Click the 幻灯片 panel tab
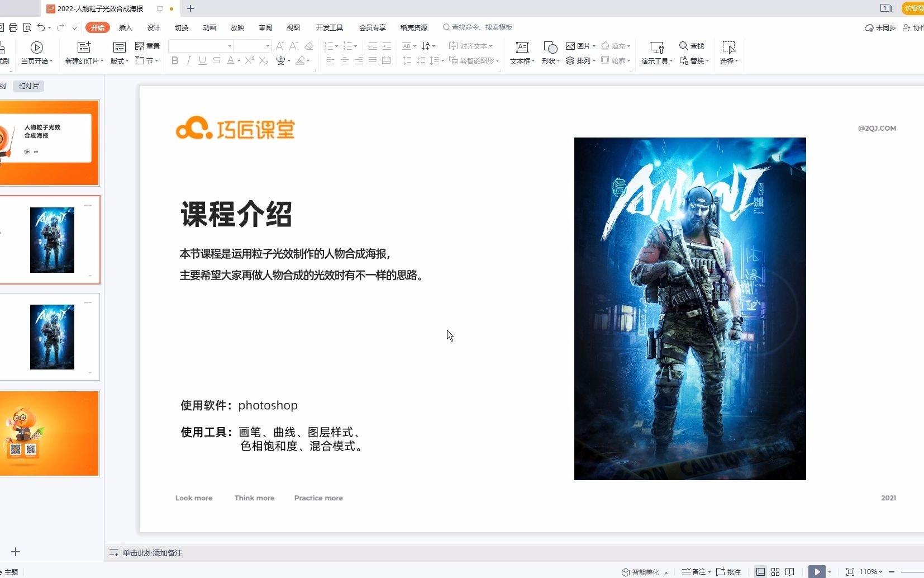The image size is (924, 578). [29, 86]
